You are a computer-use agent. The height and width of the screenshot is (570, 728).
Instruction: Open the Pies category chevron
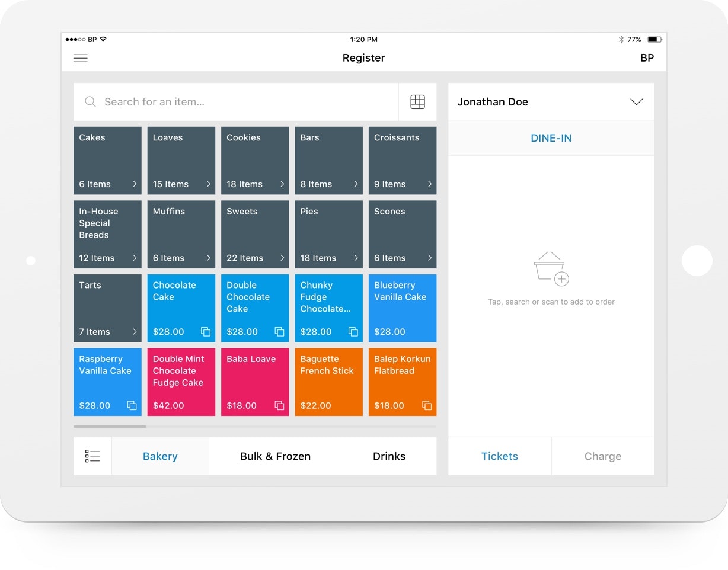pos(356,258)
